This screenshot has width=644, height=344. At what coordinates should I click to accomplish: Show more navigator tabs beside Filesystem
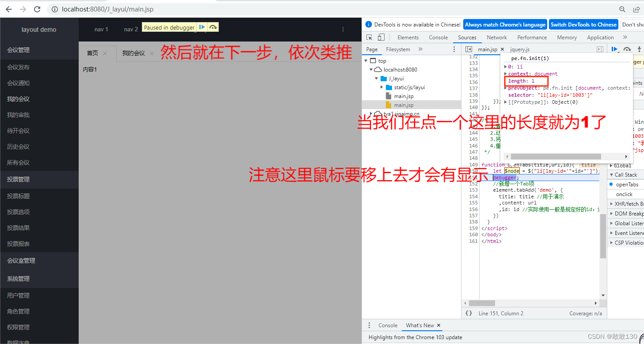(420, 49)
